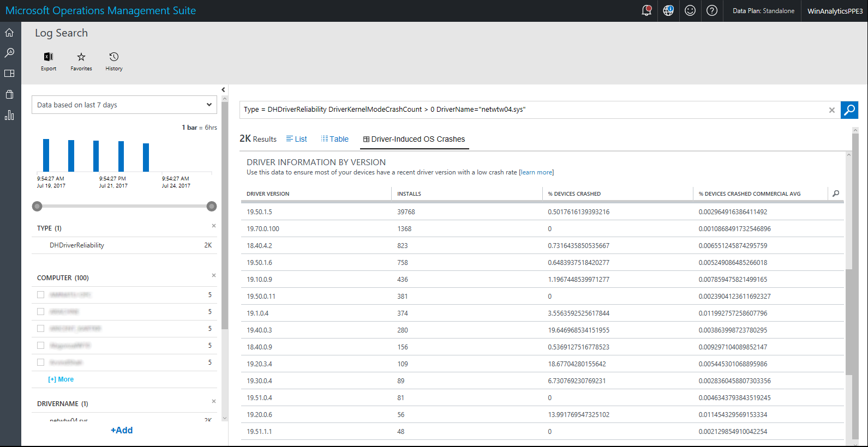Open the Home icon in left sidebar
This screenshot has height=447, width=868.
[9, 33]
